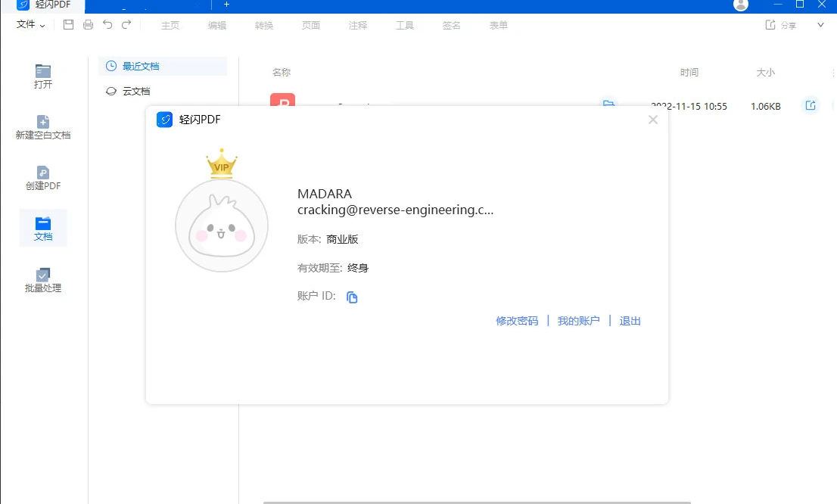Expand the share options chevron
The height and width of the screenshot is (504, 837).
(x=820, y=24)
